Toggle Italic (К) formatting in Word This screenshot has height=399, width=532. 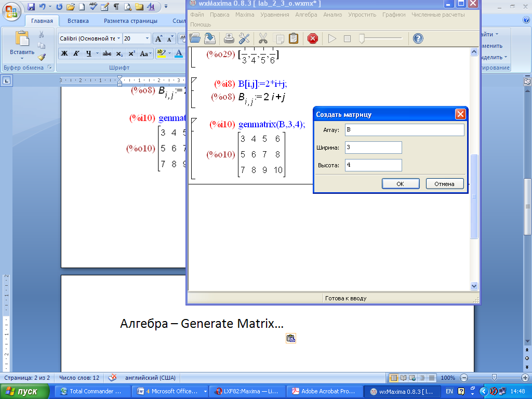coord(76,54)
